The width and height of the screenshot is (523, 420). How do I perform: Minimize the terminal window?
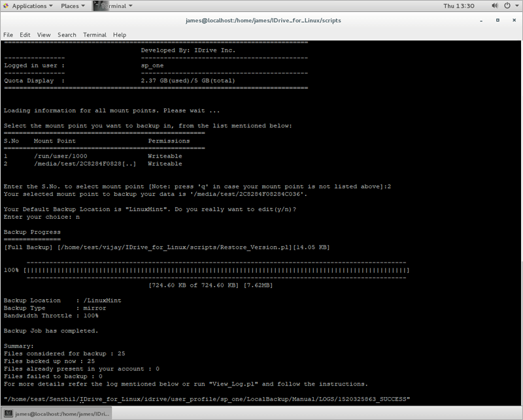point(481,21)
